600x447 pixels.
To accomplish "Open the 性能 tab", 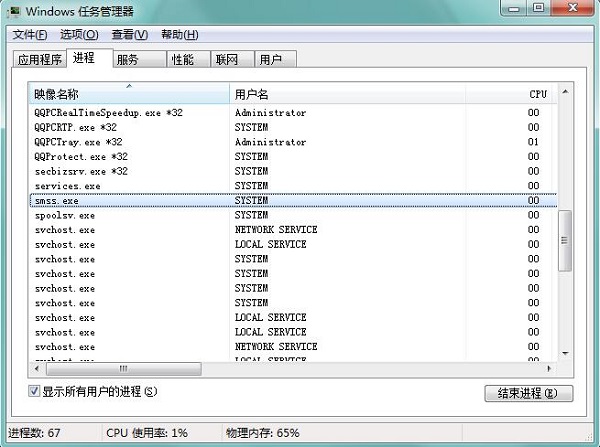I will point(188,59).
